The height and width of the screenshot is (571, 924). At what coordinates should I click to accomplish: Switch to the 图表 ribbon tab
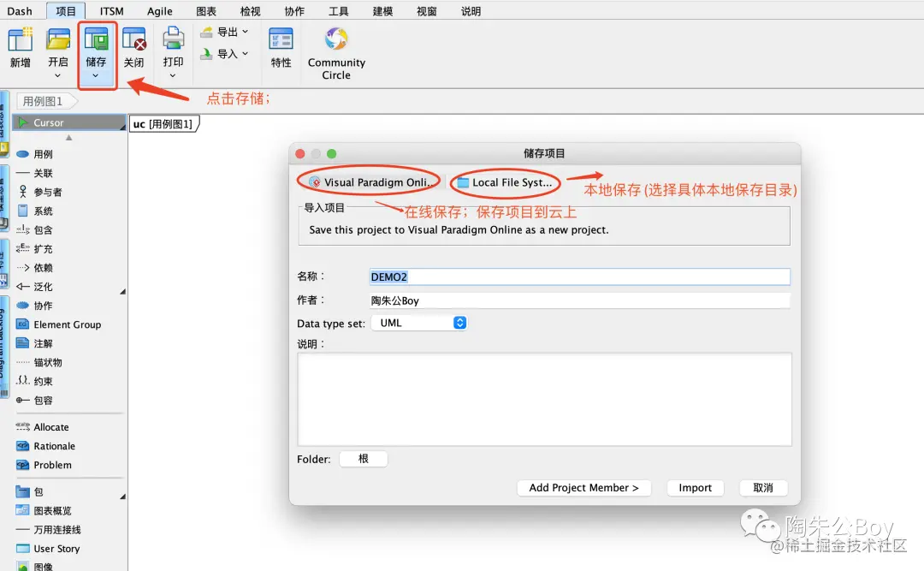206,11
